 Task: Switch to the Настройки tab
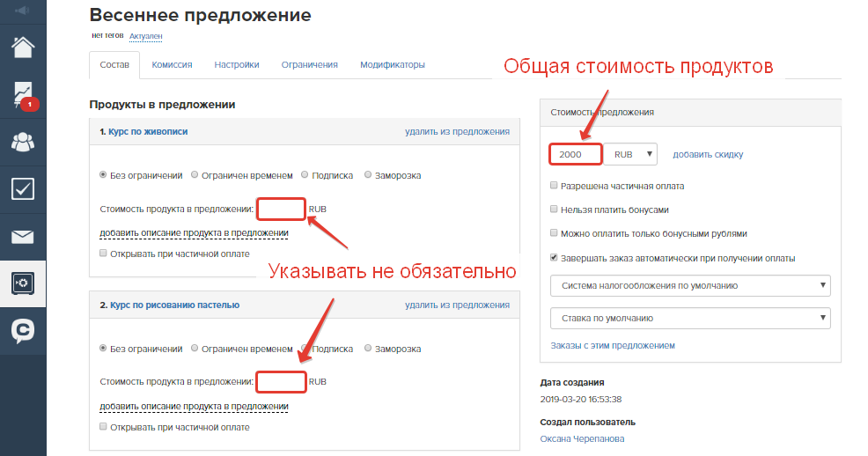[237, 65]
